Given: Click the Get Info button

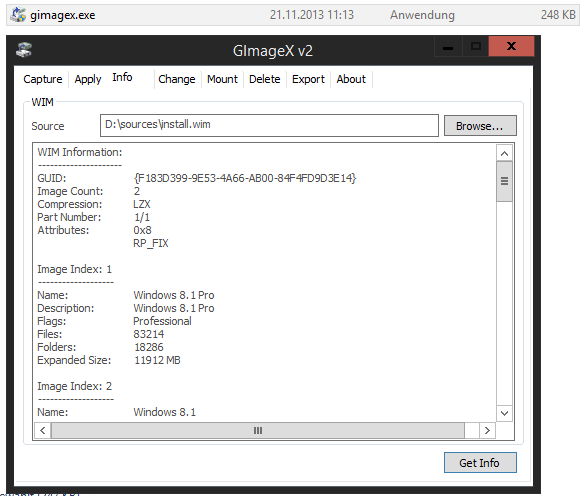Looking at the screenshot, I should pyautogui.click(x=480, y=463).
